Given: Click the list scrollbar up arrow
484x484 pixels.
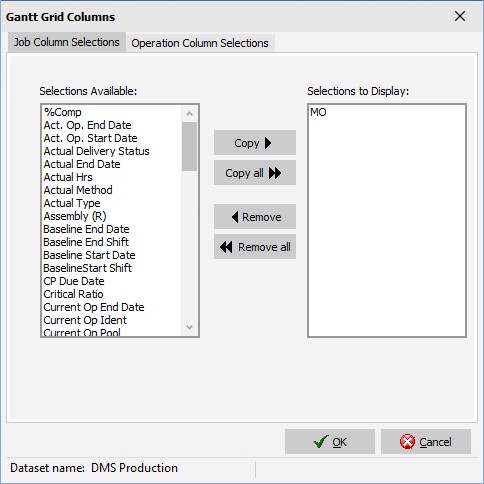Looking at the screenshot, I should [x=189, y=114].
